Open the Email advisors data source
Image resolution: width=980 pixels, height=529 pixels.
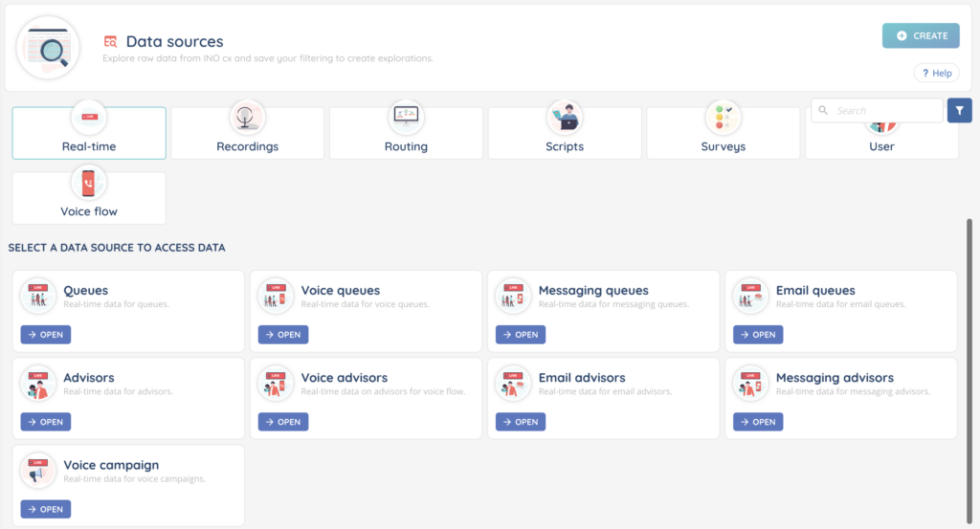click(x=521, y=422)
